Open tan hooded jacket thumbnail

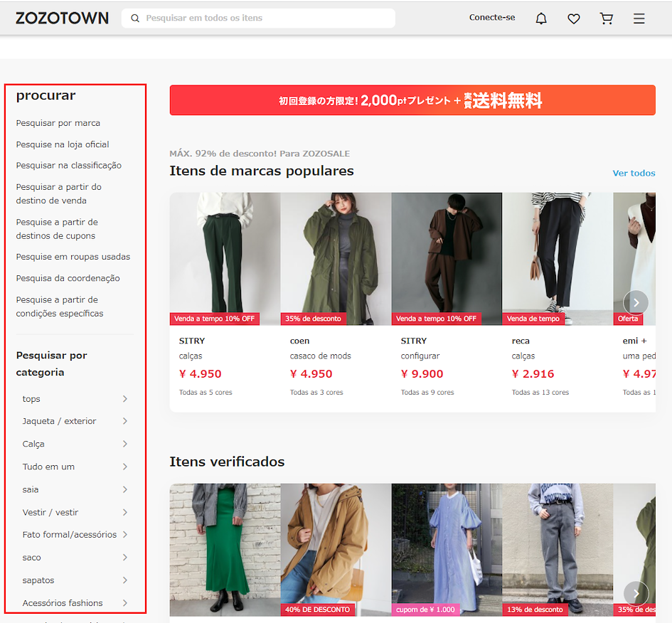pos(336,550)
